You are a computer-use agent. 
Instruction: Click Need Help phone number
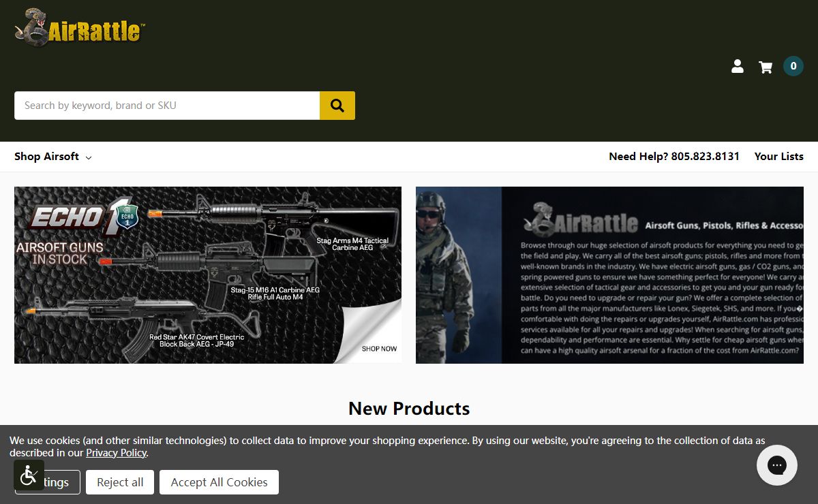tap(674, 157)
